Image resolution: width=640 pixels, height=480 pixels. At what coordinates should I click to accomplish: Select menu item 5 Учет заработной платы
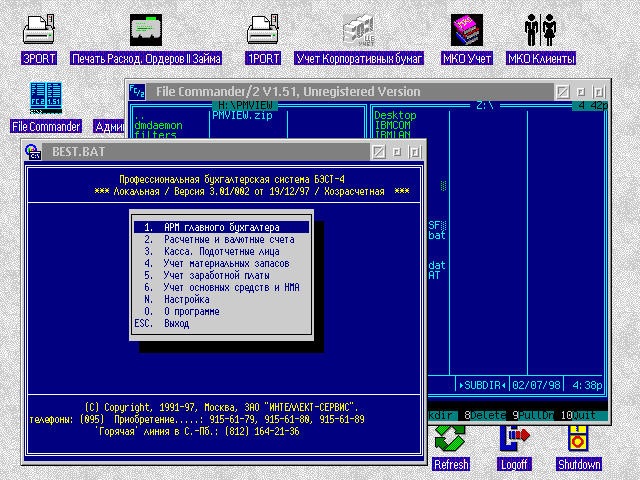(x=221, y=276)
